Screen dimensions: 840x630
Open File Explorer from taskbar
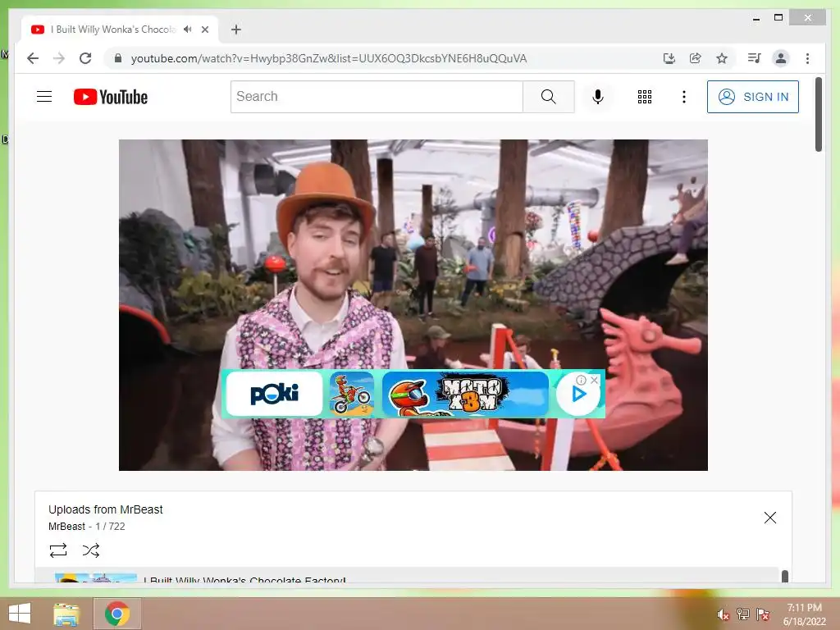pos(66,614)
